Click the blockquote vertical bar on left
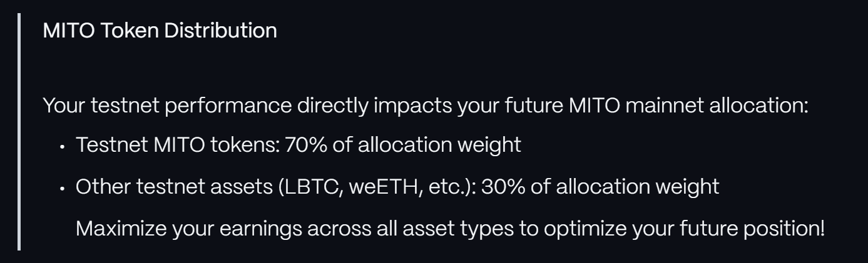This screenshot has width=868, height=263. click(19, 131)
